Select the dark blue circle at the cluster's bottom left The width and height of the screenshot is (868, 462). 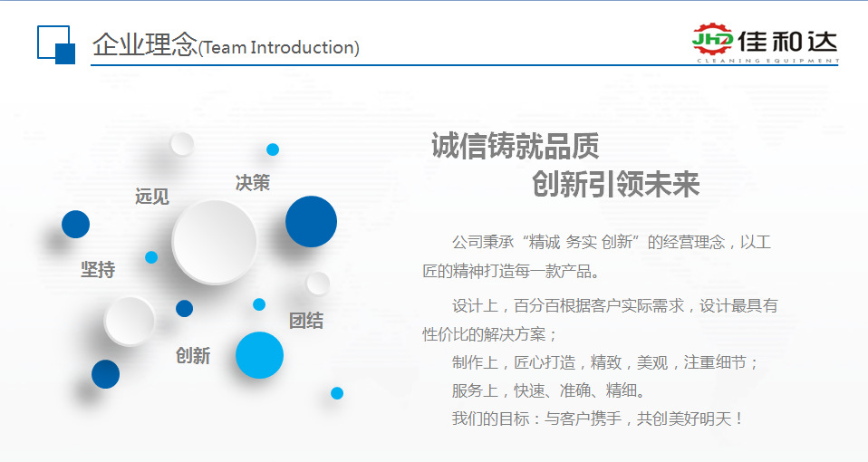pos(105,374)
